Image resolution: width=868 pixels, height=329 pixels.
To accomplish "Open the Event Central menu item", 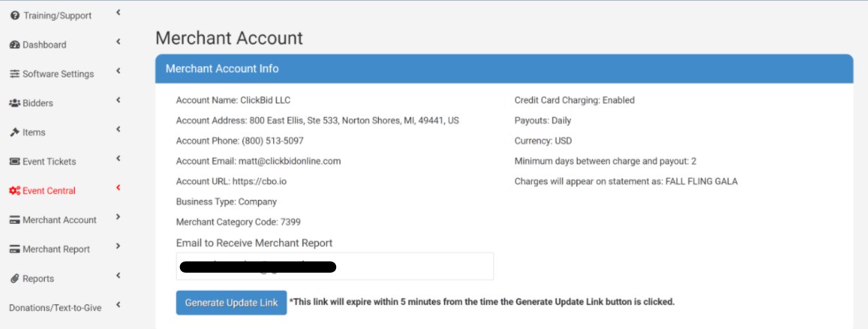I will click(49, 191).
